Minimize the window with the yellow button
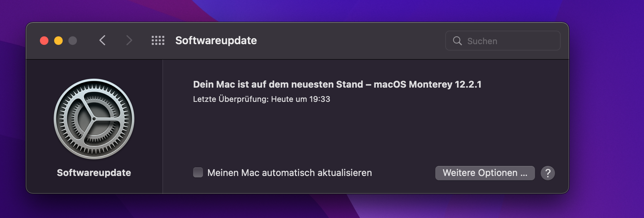This screenshot has height=218, width=644. pyautogui.click(x=58, y=41)
